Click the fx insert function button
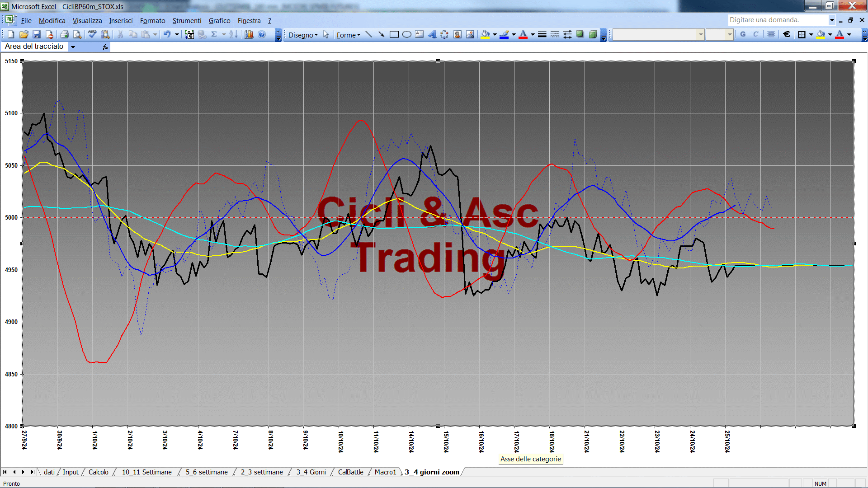 pyautogui.click(x=105, y=47)
